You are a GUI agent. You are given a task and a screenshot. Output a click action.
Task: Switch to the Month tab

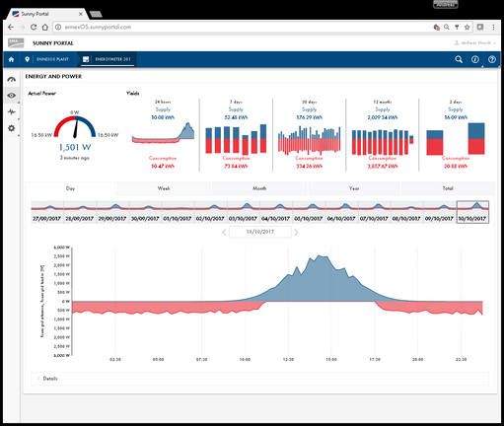click(x=259, y=188)
